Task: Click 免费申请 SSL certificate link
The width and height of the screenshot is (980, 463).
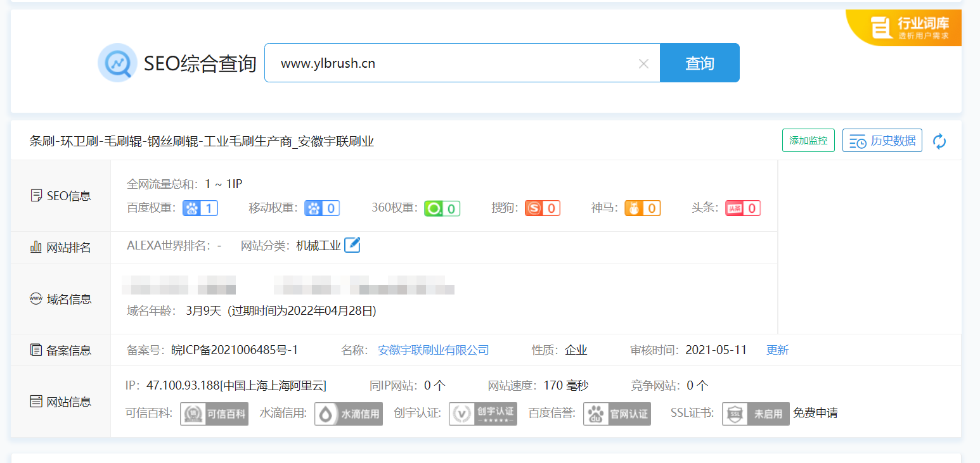Action: point(815,414)
